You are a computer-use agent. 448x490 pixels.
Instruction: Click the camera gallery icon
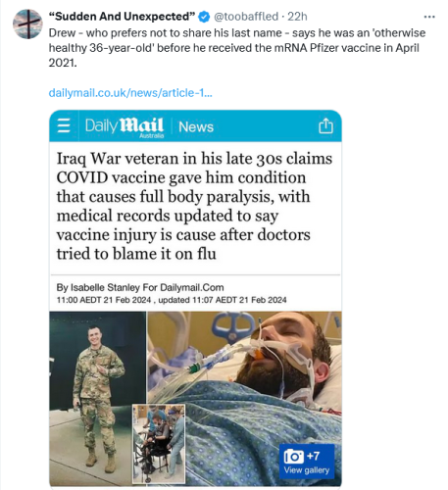(x=294, y=457)
